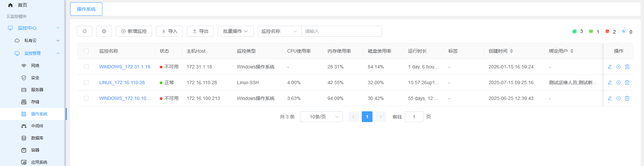Sort by 创建时间 column
The image size is (644, 166).
[511, 51]
